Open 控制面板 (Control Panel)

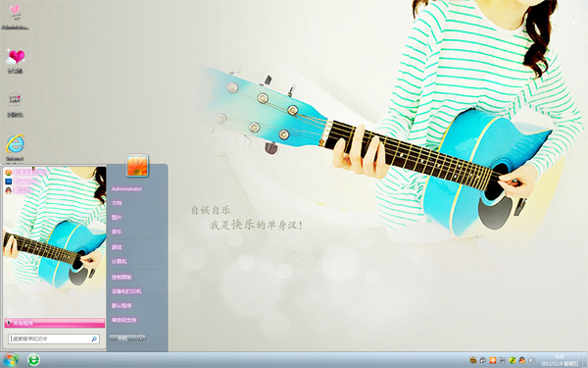122,277
